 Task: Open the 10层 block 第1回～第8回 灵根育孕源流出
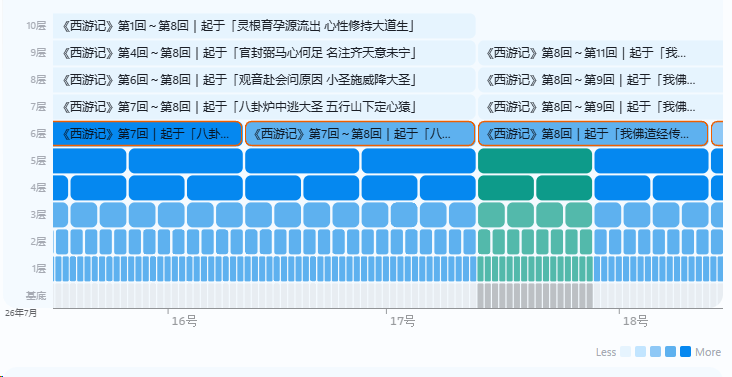pyautogui.click(x=264, y=26)
